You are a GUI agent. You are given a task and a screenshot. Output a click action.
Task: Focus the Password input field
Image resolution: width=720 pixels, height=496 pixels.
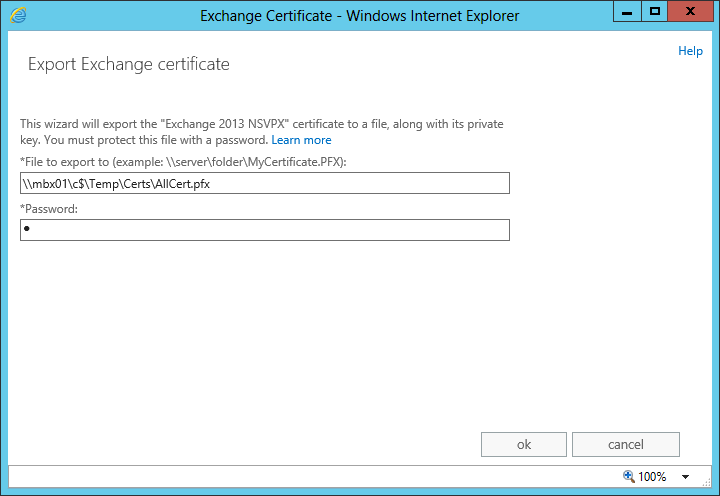pyautogui.click(x=265, y=230)
